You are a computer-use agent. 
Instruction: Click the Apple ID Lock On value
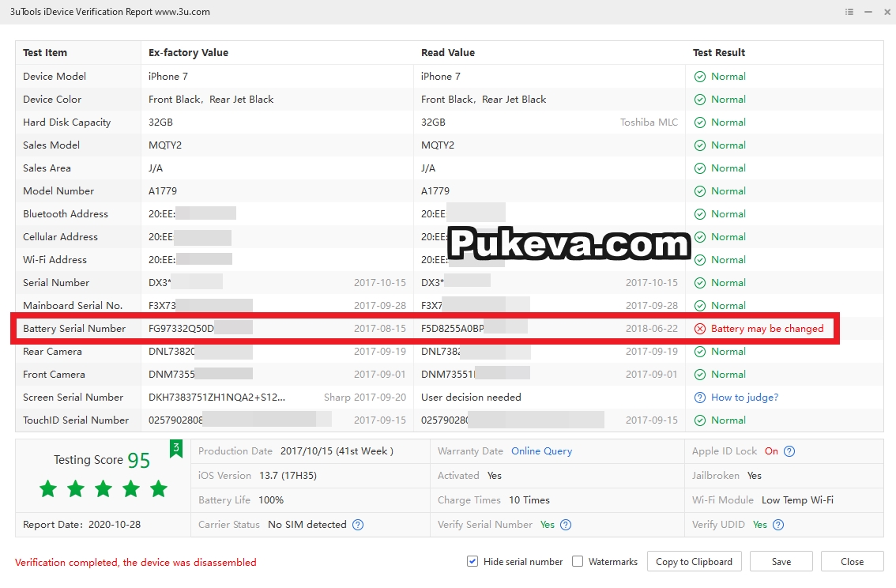point(771,451)
